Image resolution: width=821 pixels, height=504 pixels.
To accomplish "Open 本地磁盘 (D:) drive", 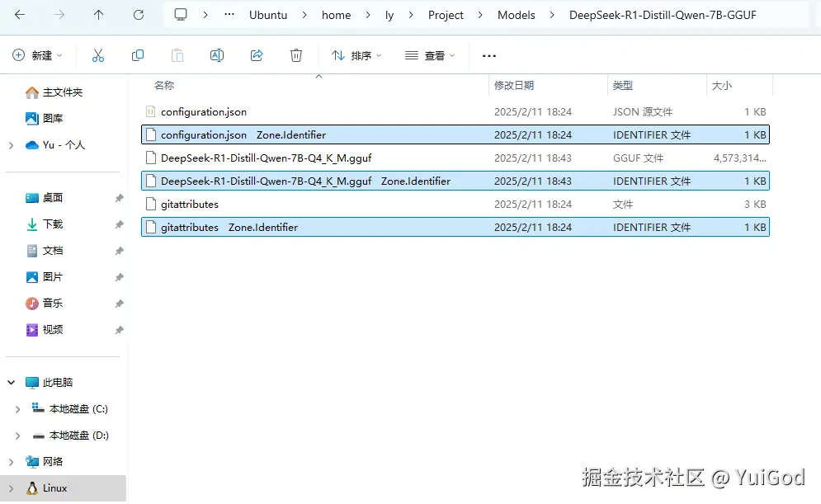I will [x=70, y=435].
